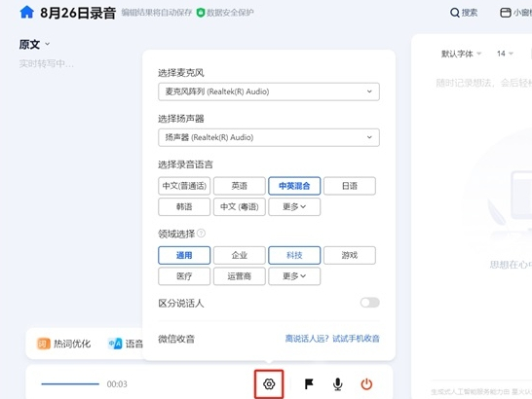
Task: Toggle the 区分说话人 switch
Action: 370,303
